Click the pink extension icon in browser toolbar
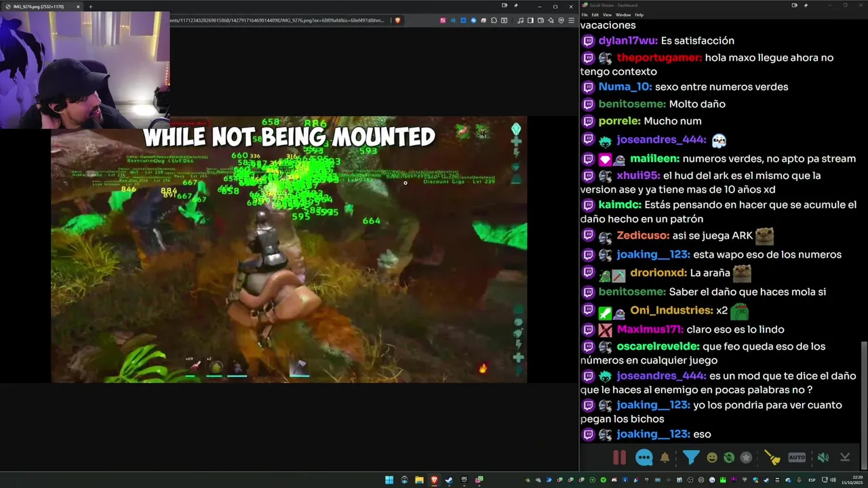868x488 pixels. (443, 20)
